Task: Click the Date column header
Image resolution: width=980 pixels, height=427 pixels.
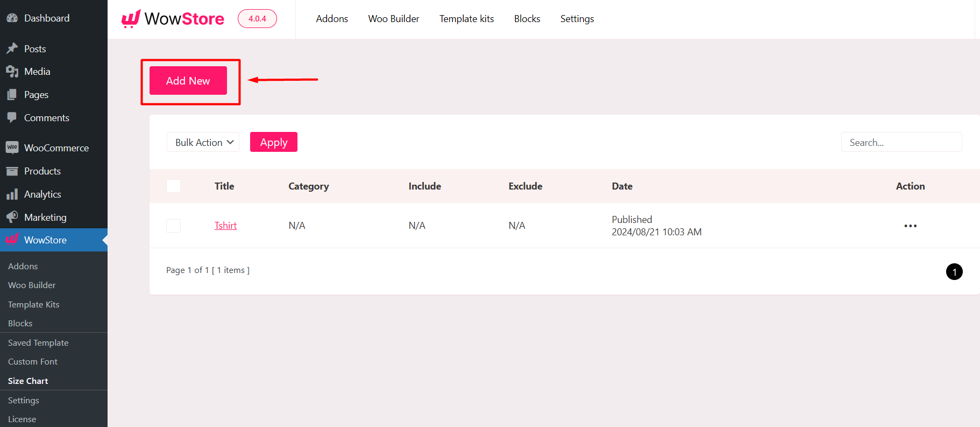Action: click(622, 186)
